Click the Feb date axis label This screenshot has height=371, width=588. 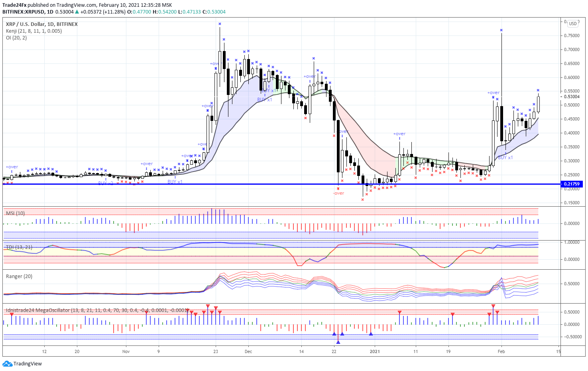coord(501,351)
